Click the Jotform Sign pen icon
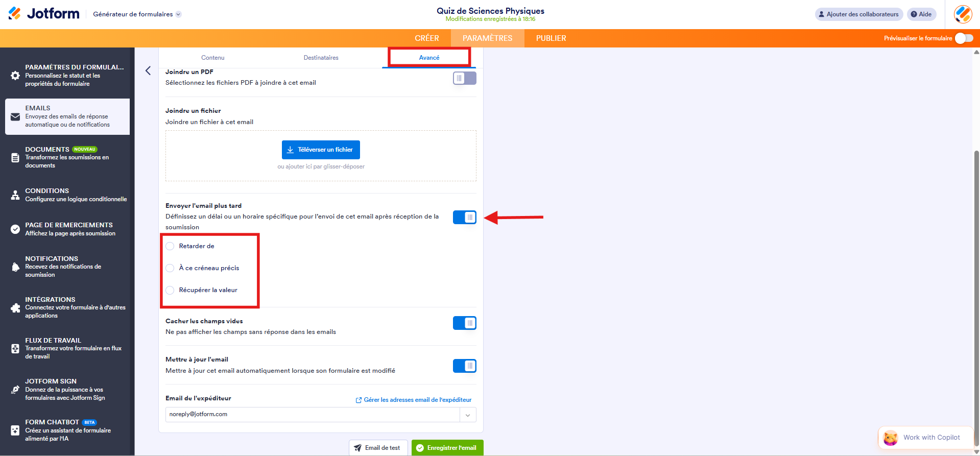The image size is (980, 456). pyautogui.click(x=15, y=389)
